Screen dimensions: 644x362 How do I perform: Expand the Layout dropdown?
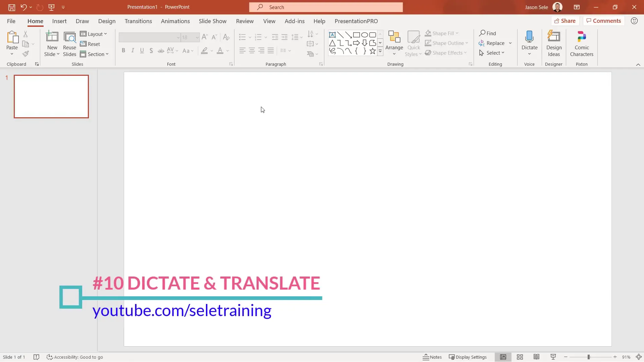pos(94,34)
